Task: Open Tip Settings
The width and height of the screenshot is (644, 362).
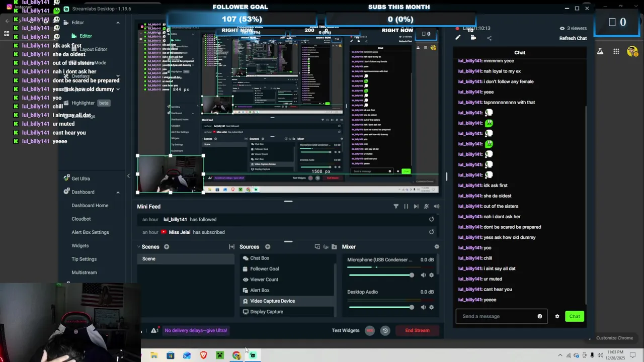Action: tap(84, 259)
